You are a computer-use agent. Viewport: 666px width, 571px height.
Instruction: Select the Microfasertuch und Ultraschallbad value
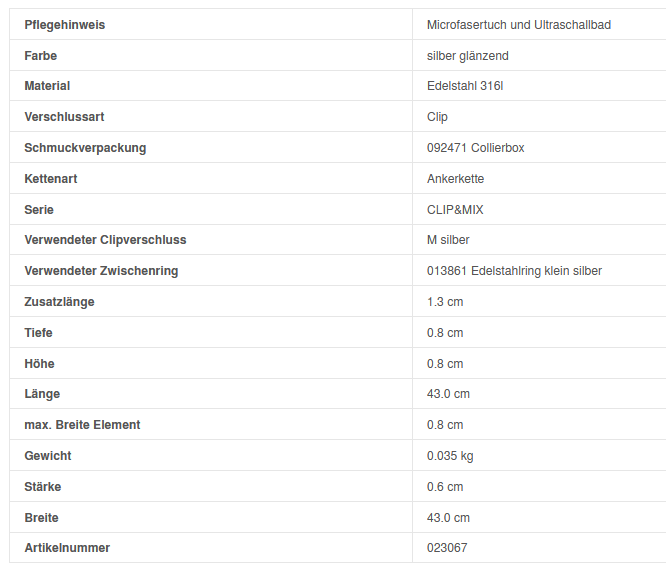pyautogui.click(x=518, y=24)
